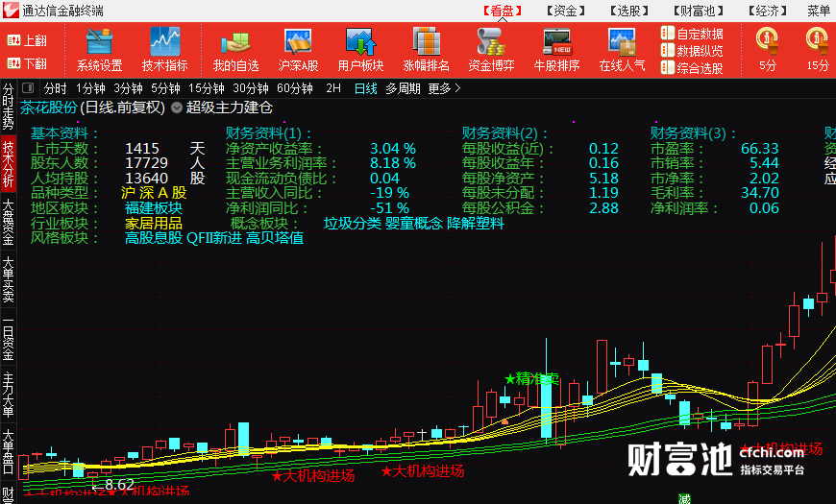Click the 降解塑料 concept link
The width and height of the screenshot is (836, 504).
pos(476,223)
